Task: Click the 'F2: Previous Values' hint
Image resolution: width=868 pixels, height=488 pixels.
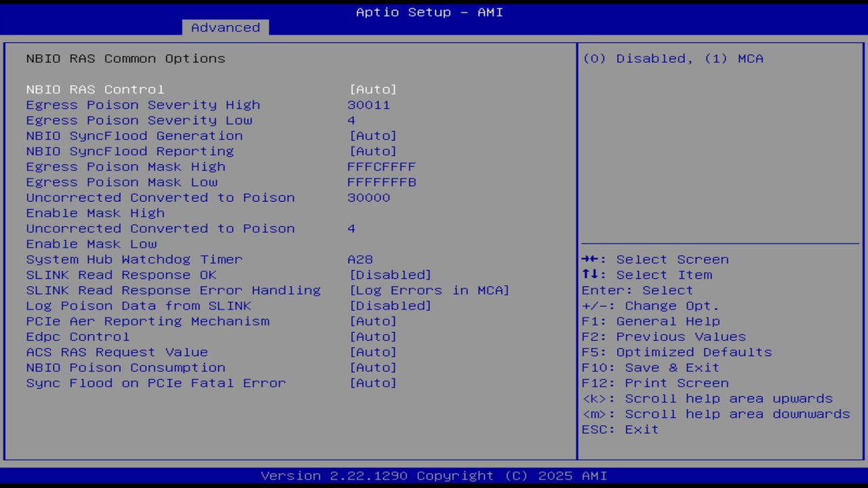Action: 664,337
